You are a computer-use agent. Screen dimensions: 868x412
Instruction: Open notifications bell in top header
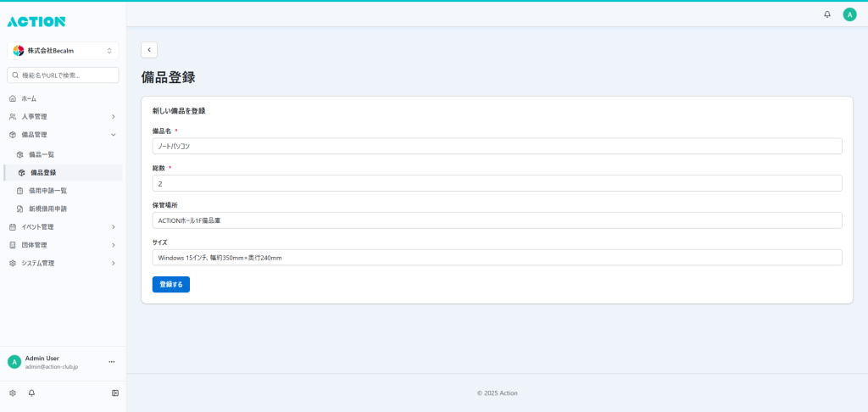(827, 14)
